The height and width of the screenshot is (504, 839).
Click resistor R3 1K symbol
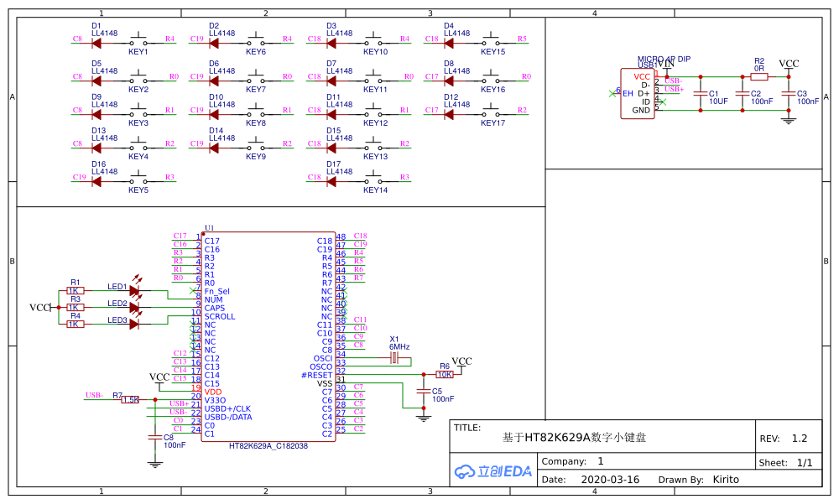tap(75, 307)
